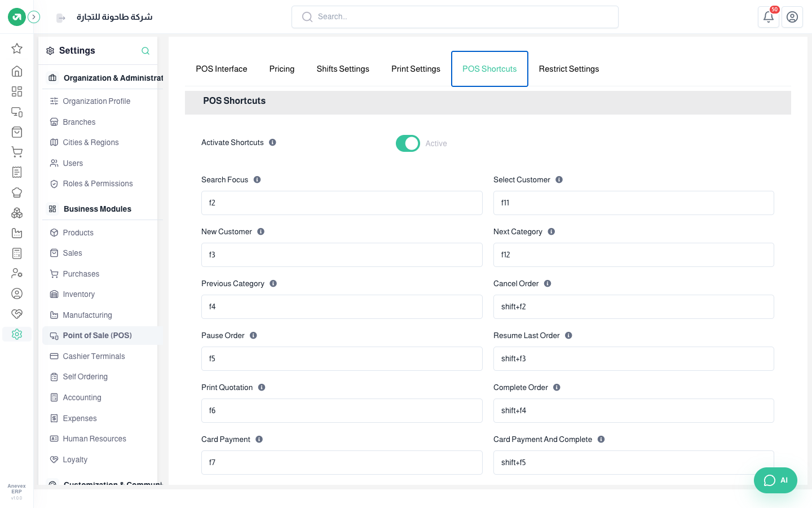
Task: Click the info icon beside Pause Order
Action: [253, 335]
